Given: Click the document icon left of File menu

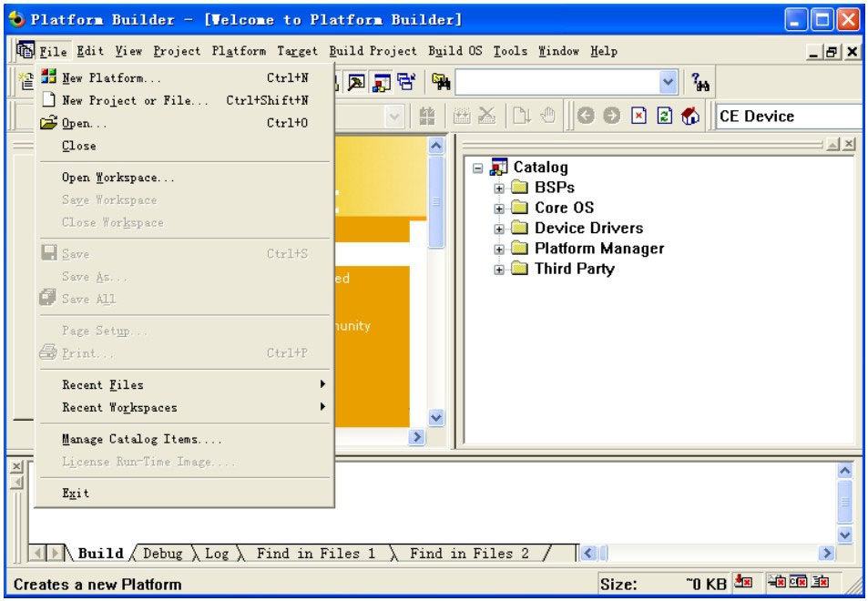Looking at the screenshot, I should (x=26, y=50).
